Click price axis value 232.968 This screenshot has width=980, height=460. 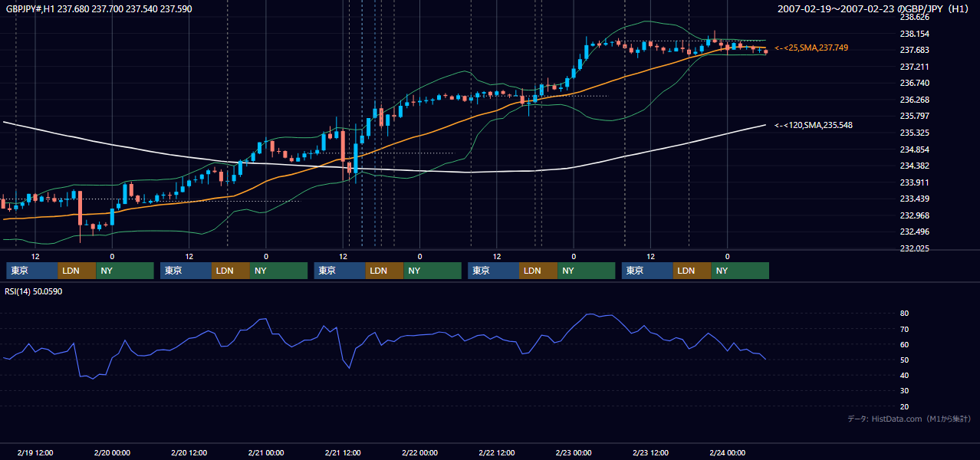click(915, 215)
